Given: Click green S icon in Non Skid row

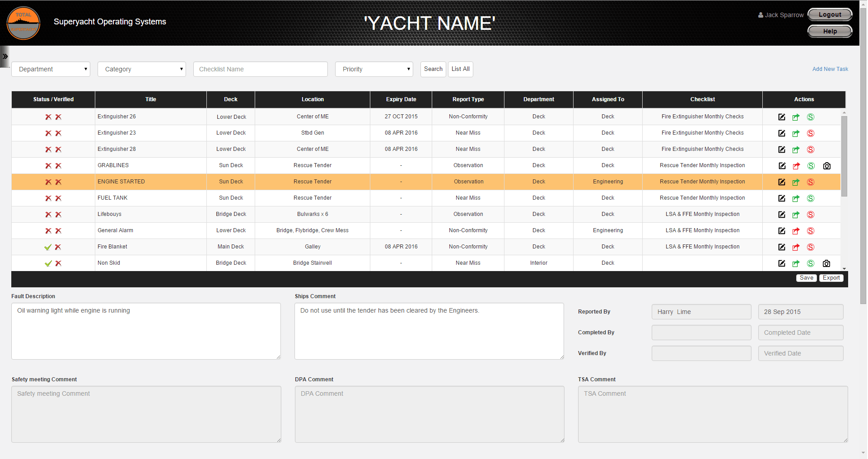Looking at the screenshot, I should [811, 263].
